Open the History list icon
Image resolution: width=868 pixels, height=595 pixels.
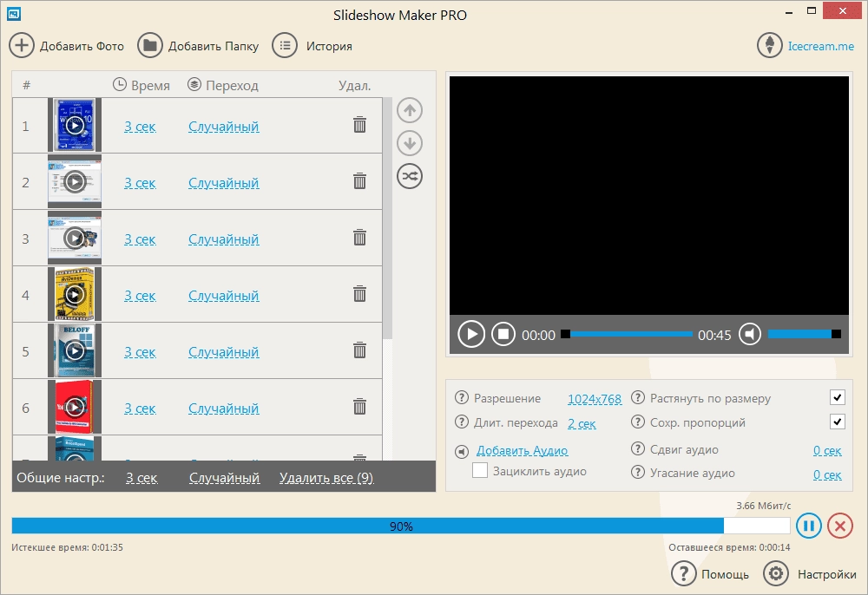pos(285,45)
